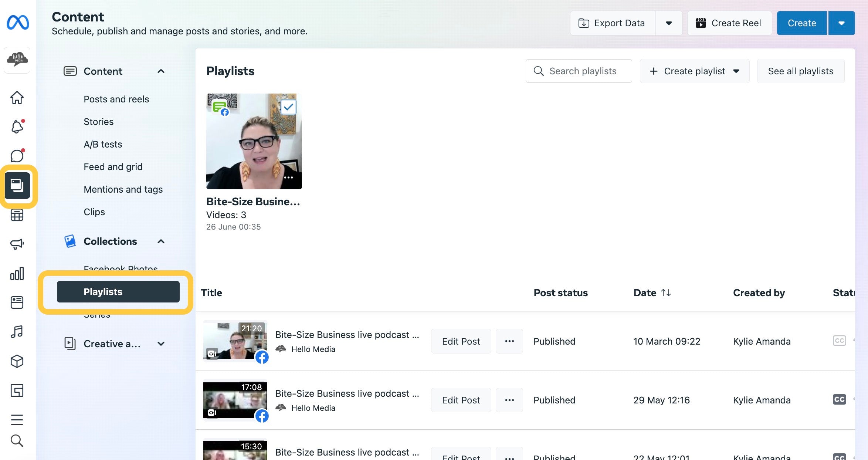Image resolution: width=868 pixels, height=460 pixels.
Task: Click the Planner grid icon in sidebar
Action: [x=17, y=215]
